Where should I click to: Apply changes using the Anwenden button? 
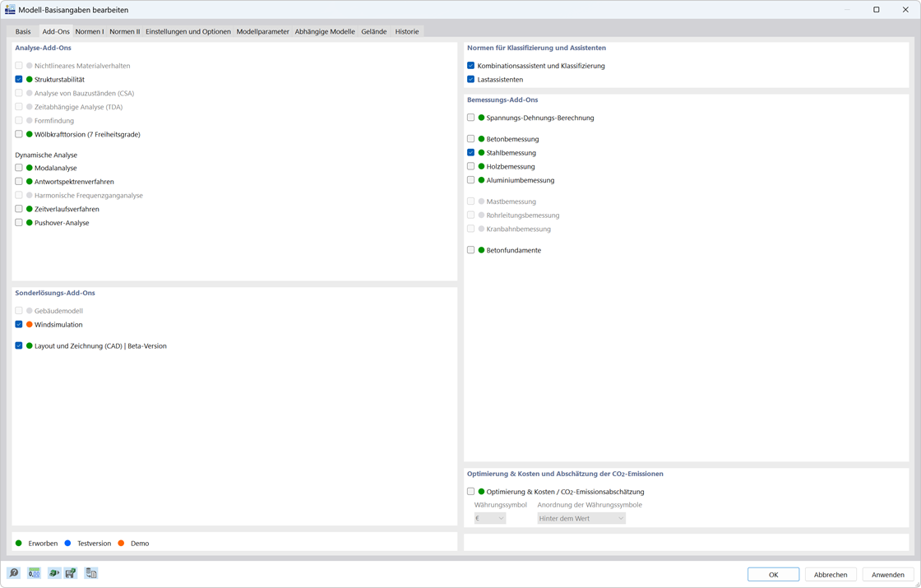pyautogui.click(x=886, y=574)
